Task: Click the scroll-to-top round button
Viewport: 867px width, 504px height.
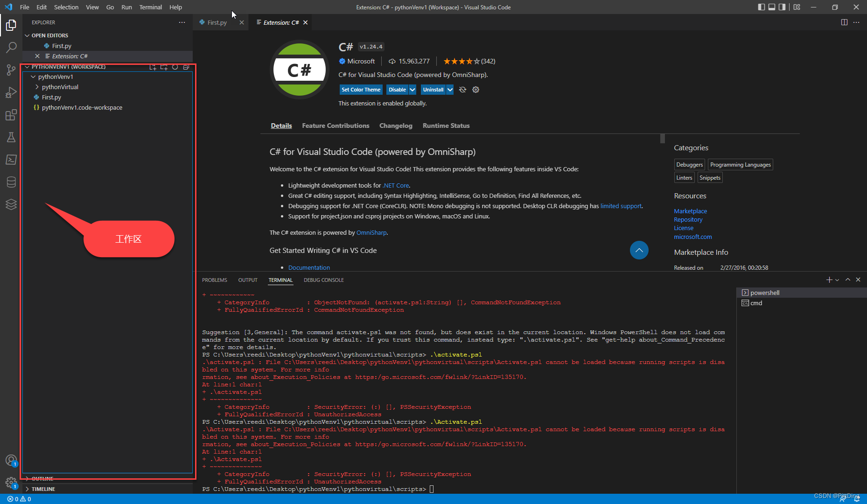Action: [x=639, y=250]
